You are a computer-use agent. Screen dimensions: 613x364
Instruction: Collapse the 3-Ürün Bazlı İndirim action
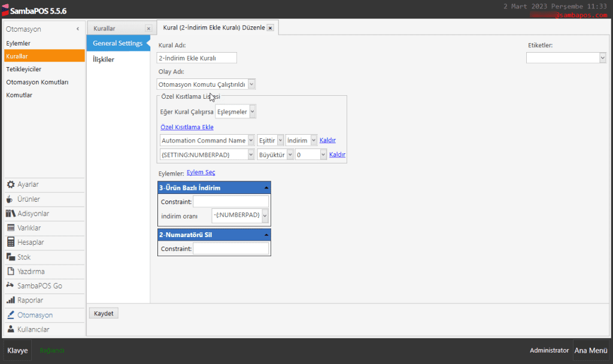(265, 188)
